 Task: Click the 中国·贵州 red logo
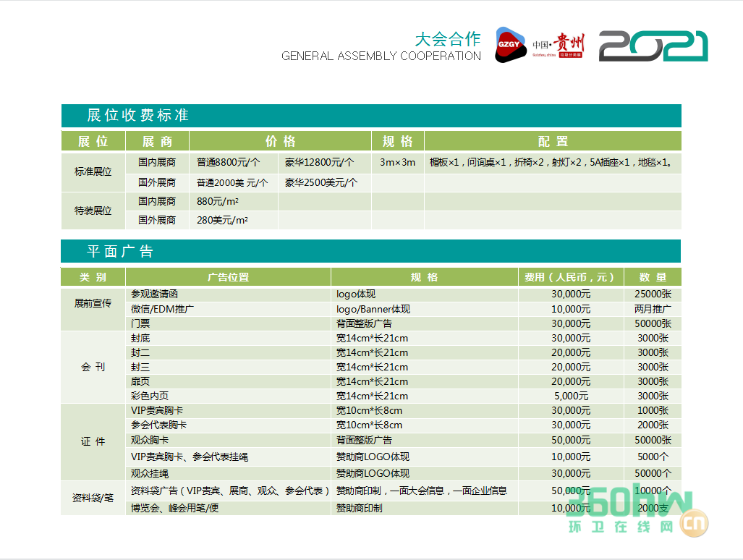[x=558, y=45]
